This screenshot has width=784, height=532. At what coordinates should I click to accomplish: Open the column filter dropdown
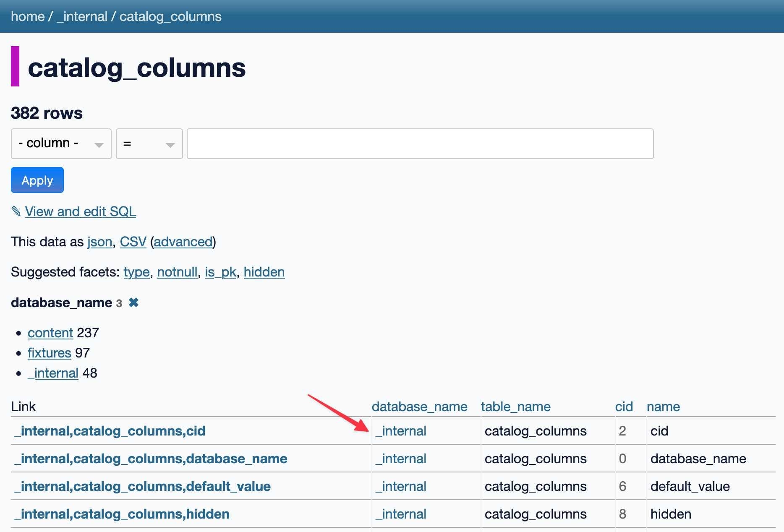pyautogui.click(x=61, y=144)
